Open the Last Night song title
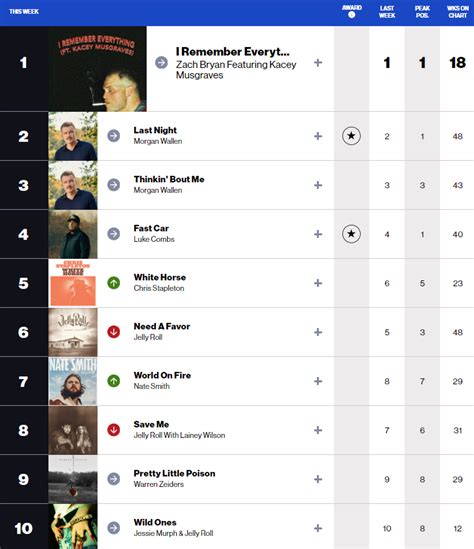Image resolution: width=474 pixels, height=549 pixels. (155, 130)
